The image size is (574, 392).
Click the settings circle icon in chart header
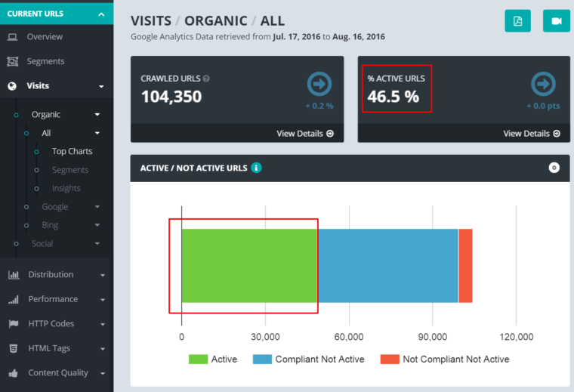pyautogui.click(x=554, y=168)
